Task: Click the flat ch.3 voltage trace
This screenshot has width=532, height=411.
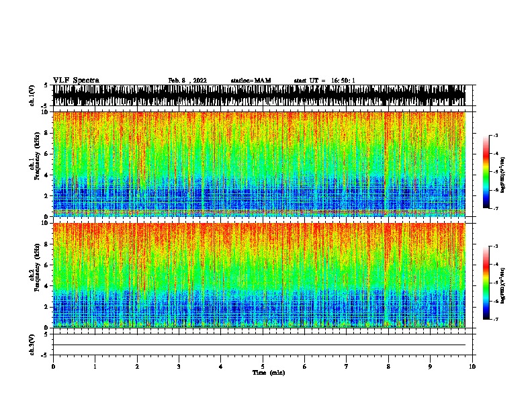Action: [x=259, y=345]
